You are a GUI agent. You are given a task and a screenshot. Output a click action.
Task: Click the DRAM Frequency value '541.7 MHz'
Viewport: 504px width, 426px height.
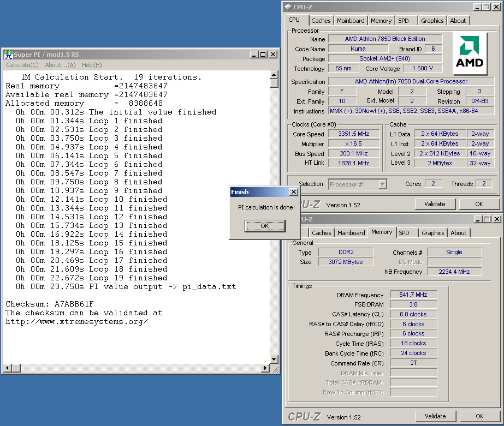click(413, 295)
